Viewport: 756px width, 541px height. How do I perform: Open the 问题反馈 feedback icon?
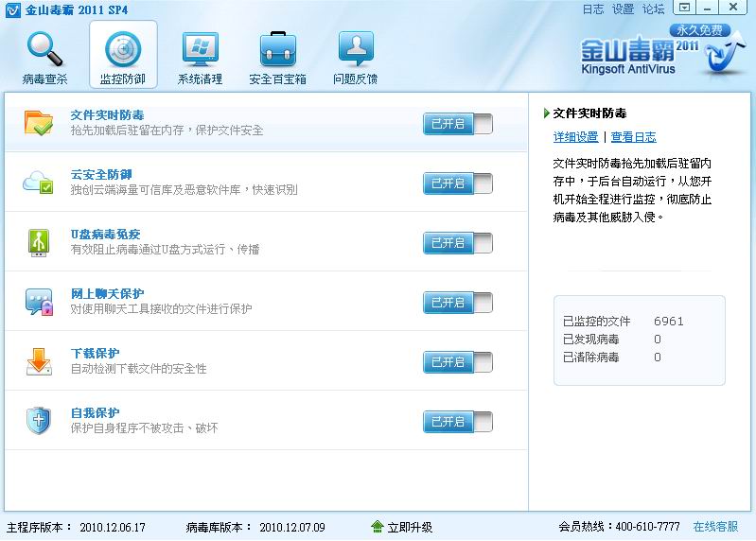click(x=356, y=48)
